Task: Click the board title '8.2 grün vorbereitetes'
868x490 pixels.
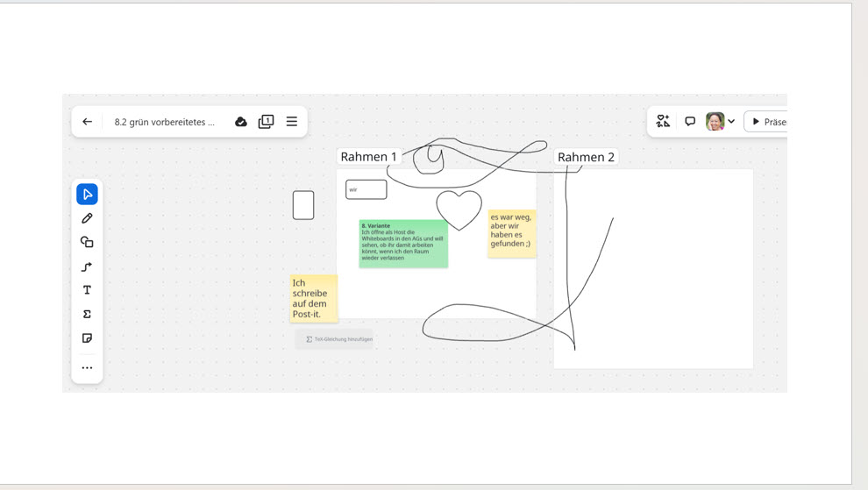Action: pyautogui.click(x=165, y=122)
